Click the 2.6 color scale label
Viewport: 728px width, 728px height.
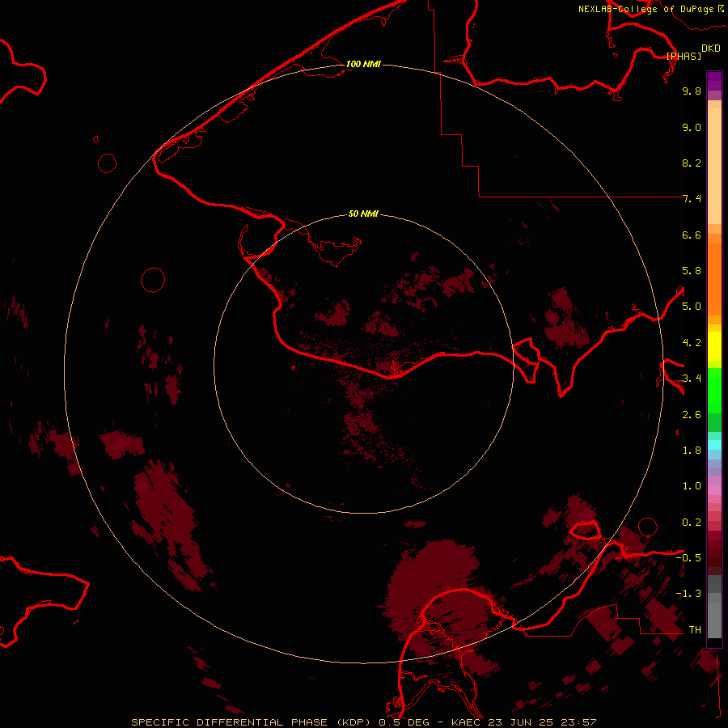point(692,415)
